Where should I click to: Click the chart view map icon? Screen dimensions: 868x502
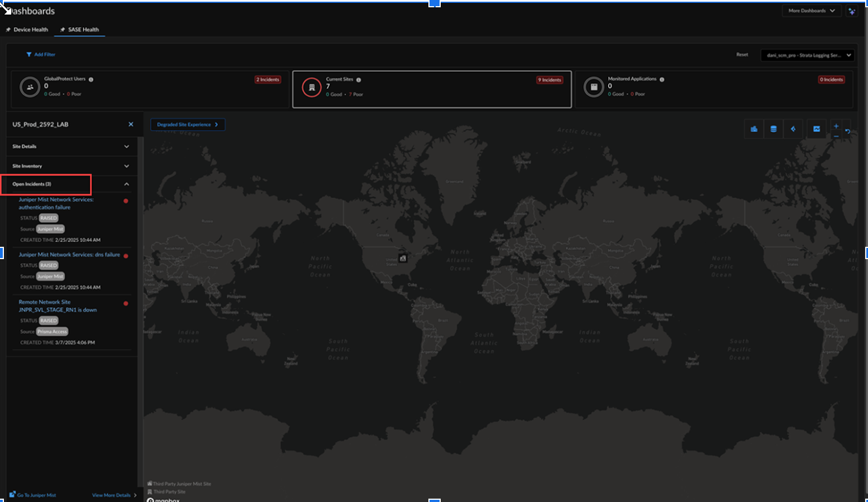(816, 129)
